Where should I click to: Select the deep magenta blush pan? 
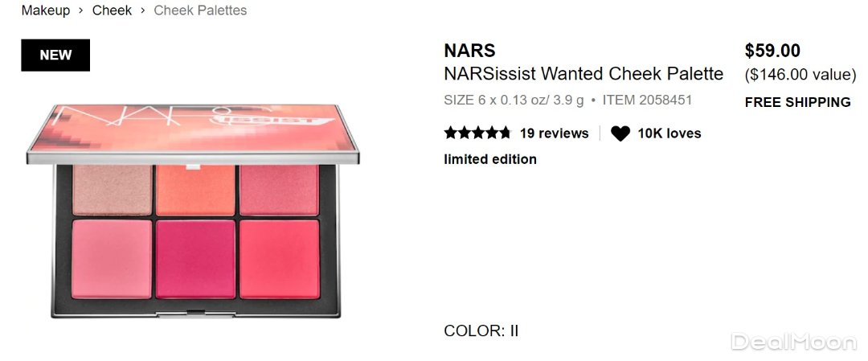(x=195, y=259)
